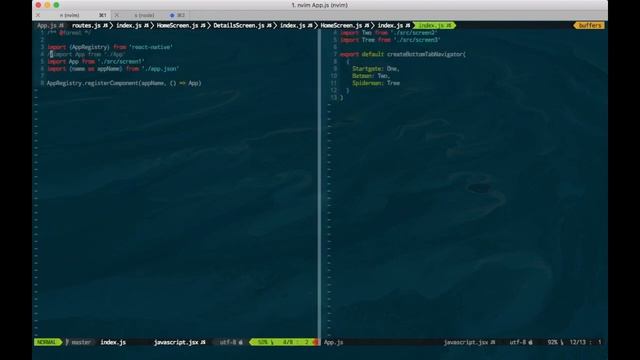Click the nvim App.js window title
The height and width of the screenshot is (360, 640).
pos(320,5)
